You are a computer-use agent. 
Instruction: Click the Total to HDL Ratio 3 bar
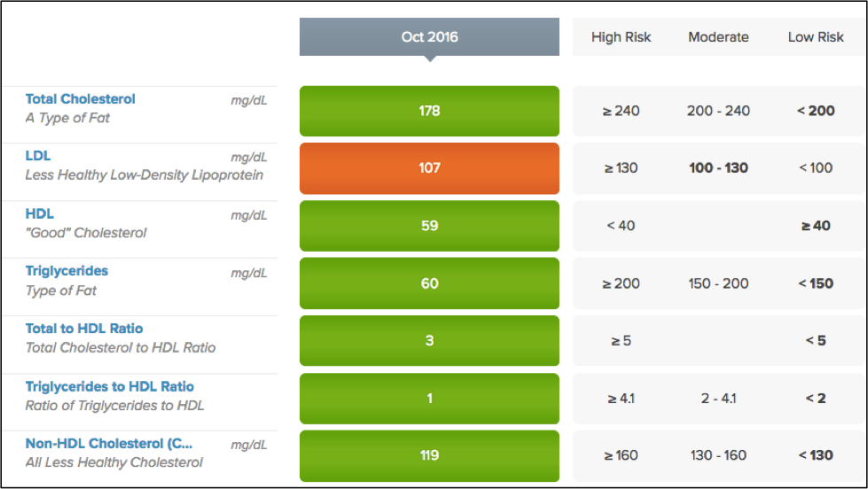(x=429, y=341)
